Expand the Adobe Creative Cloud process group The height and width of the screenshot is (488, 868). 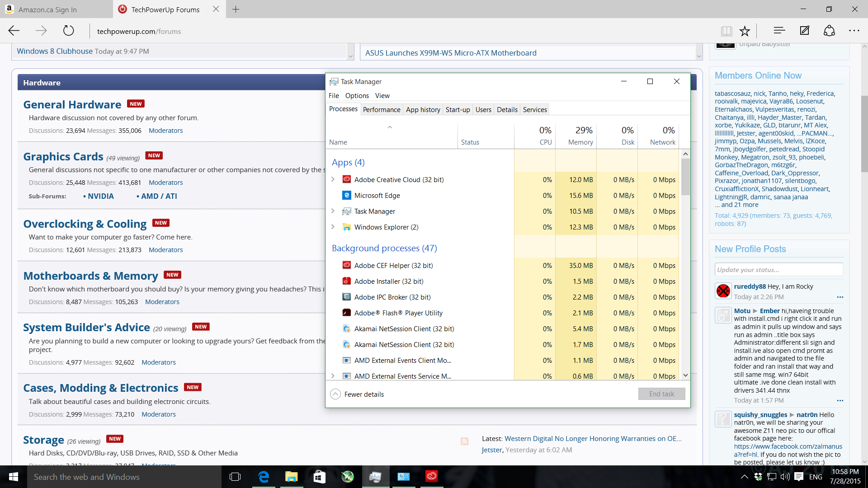pyautogui.click(x=333, y=179)
